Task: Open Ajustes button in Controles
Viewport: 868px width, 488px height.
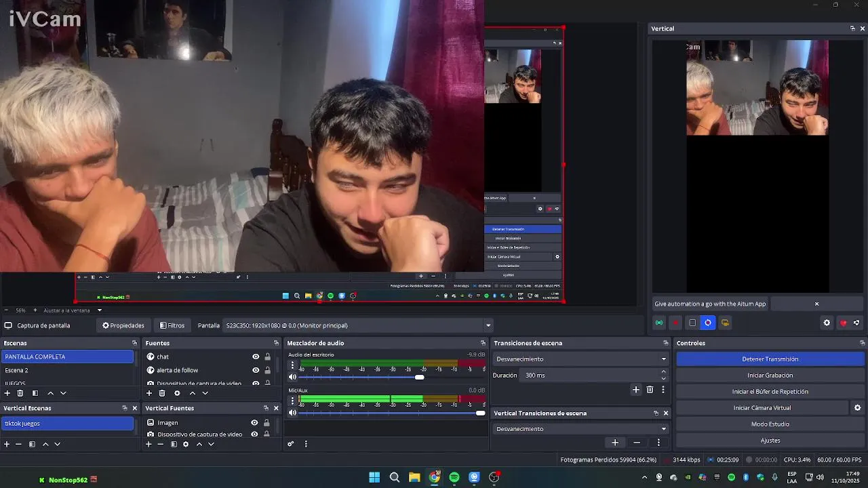Action: click(x=770, y=441)
